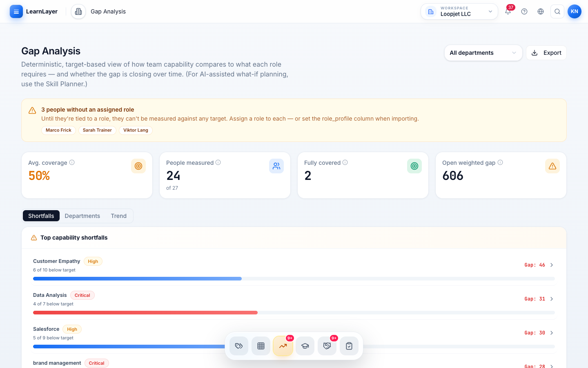588x368 pixels.
Task: Click the Critical badge on brand management
Action: click(x=97, y=363)
